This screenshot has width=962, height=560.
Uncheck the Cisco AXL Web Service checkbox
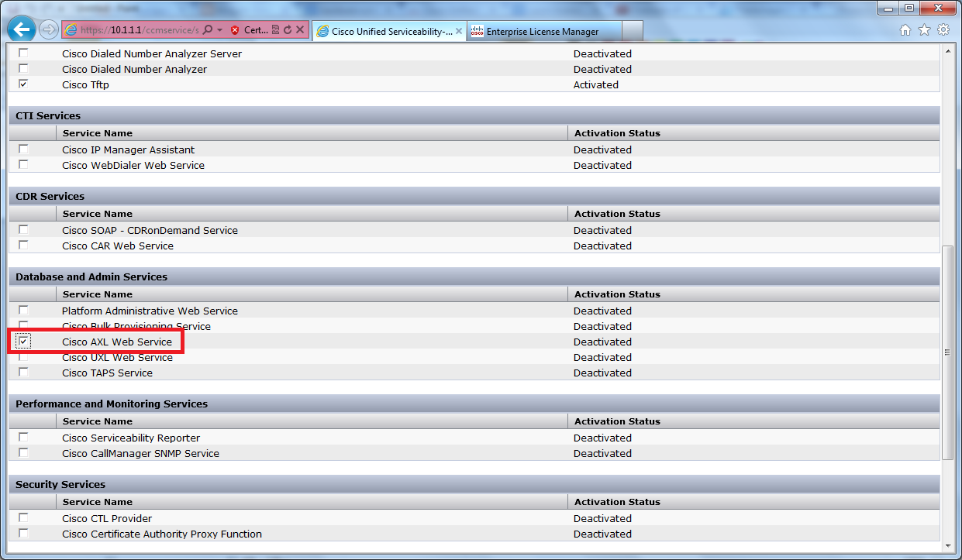click(x=22, y=341)
